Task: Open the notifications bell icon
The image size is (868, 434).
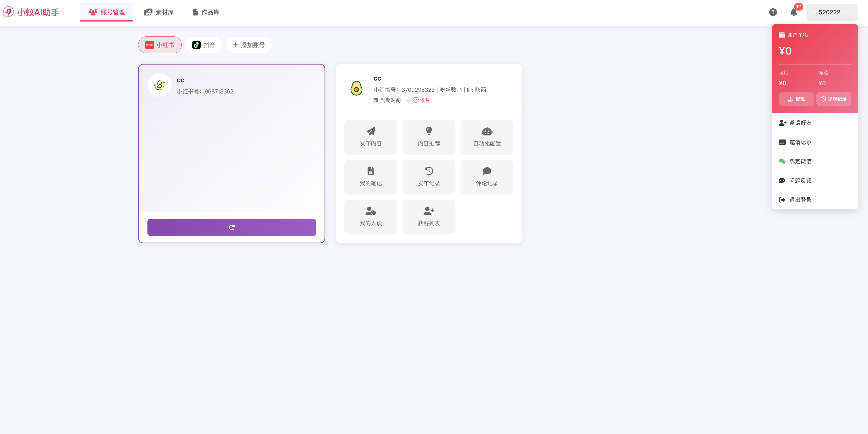Action: pos(793,12)
